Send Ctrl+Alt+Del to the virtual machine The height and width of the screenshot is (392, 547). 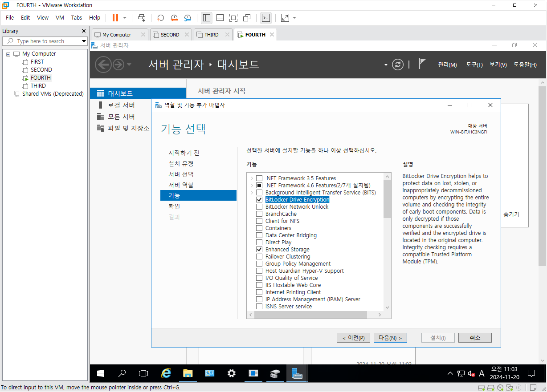(142, 18)
